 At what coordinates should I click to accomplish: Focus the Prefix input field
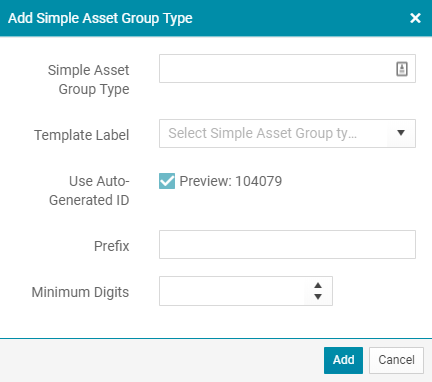pos(287,244)
